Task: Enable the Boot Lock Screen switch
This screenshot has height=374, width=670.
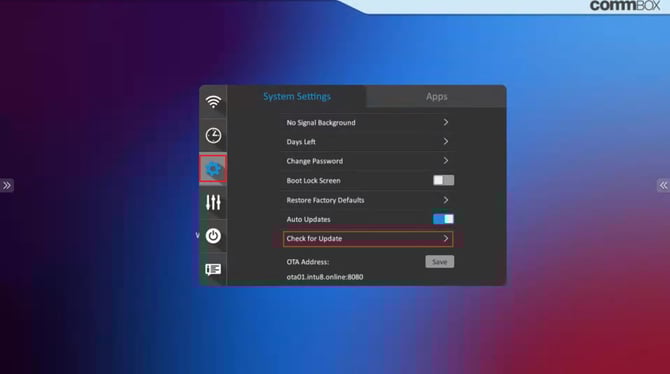Action: pyautogui.click(x=444, y=180)
